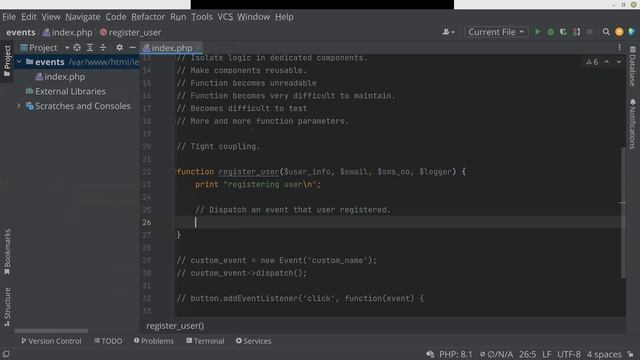The height and width of the screenshot is (360, 640).
Task: Open the Navigate menu
Action: tap(83, 17)
